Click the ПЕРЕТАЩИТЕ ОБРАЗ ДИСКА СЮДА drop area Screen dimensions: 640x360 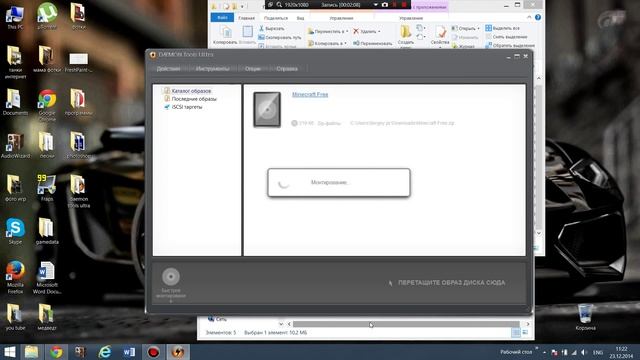pyautogui.click(x=451, y=282)
